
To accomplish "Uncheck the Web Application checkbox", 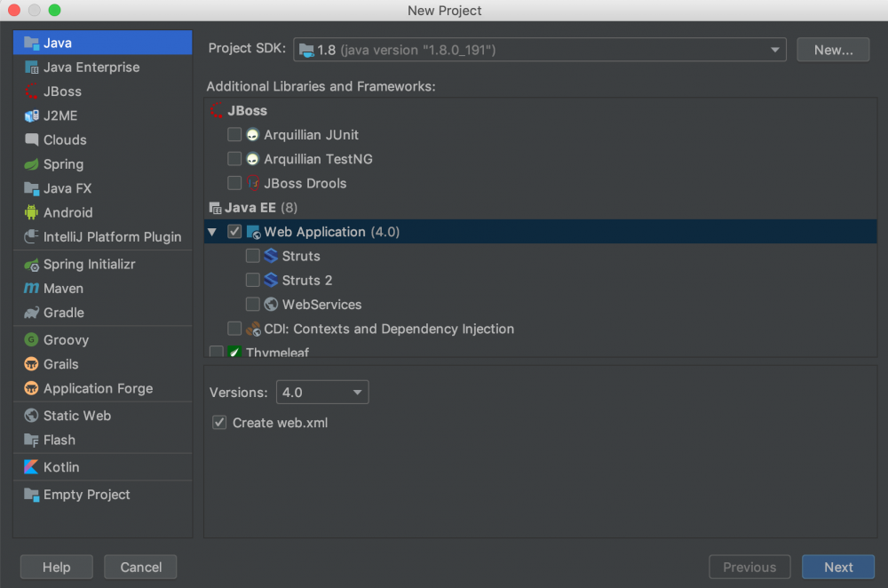I will pyautogui.click(x=234, y=232).
